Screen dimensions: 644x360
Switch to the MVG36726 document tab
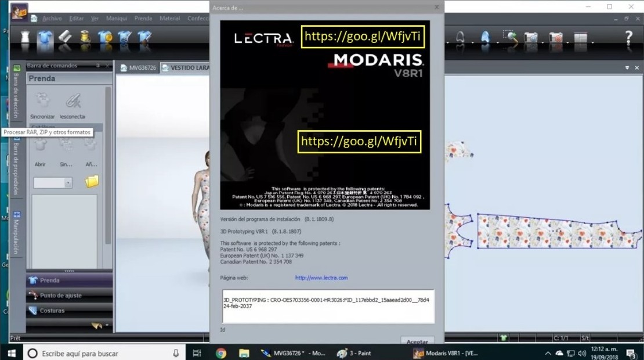tap(138, 68)
